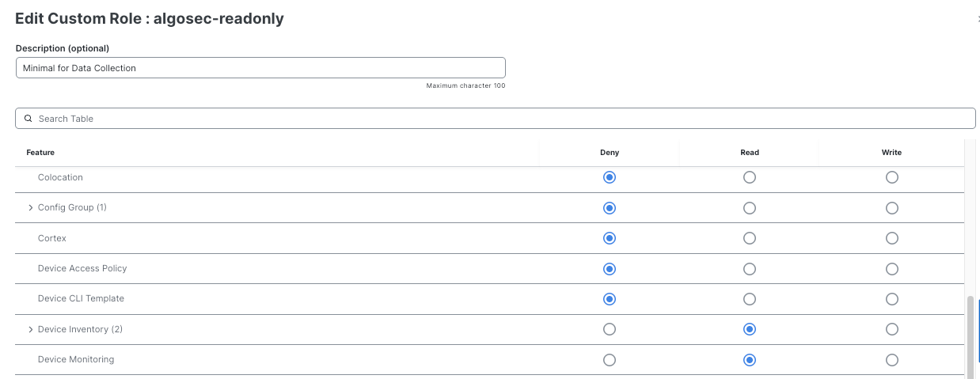
Task: Click the Description text field
Action: 260,68
